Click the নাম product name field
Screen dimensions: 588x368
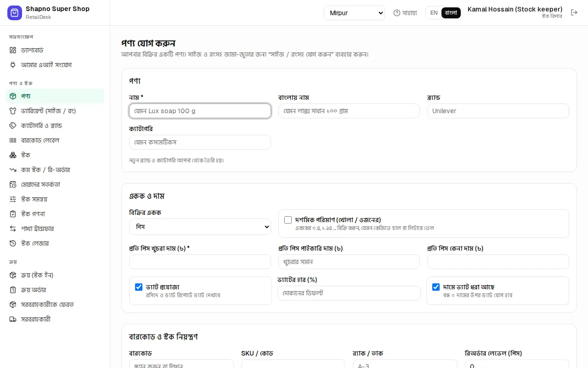200,111
